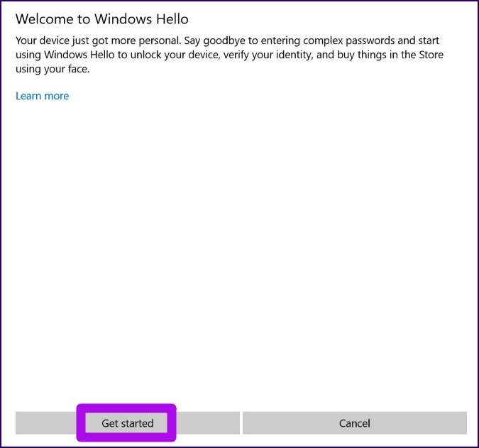Open the Learn more link
Viewport: 479px width, 448px height.
[43, 96]
